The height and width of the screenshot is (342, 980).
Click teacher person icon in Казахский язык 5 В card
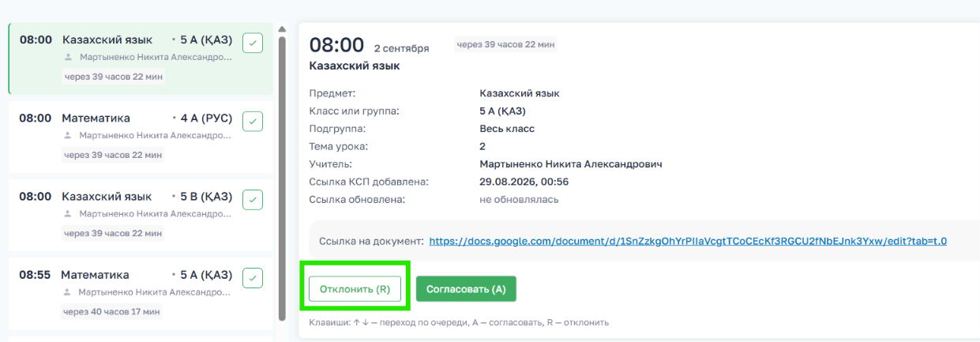pyautogui.click(x=69, y=214)
